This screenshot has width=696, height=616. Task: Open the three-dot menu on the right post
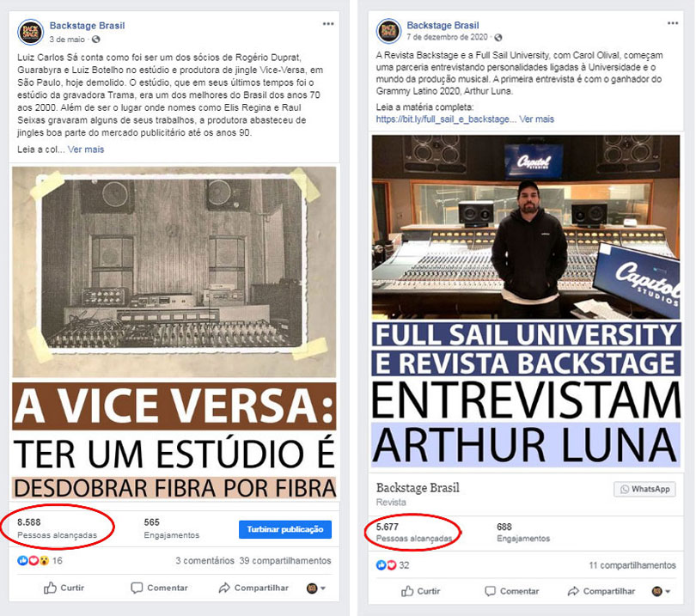coord(673,23)
